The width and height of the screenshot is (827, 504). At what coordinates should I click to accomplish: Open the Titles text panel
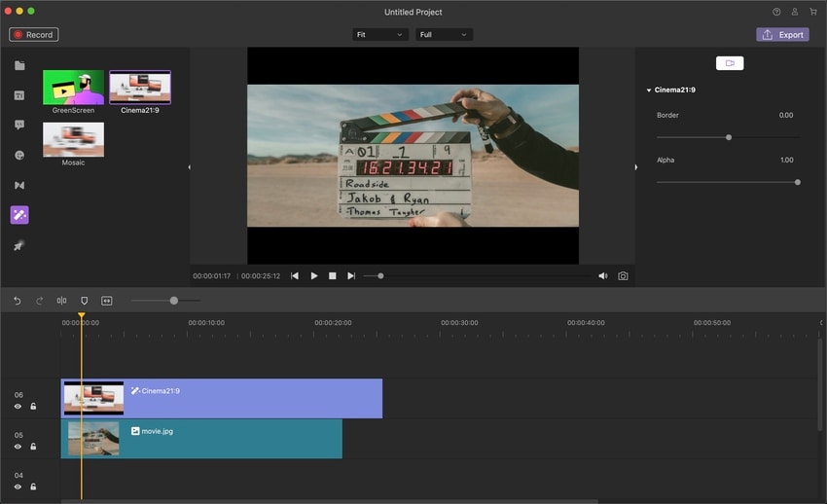[19, 95]
